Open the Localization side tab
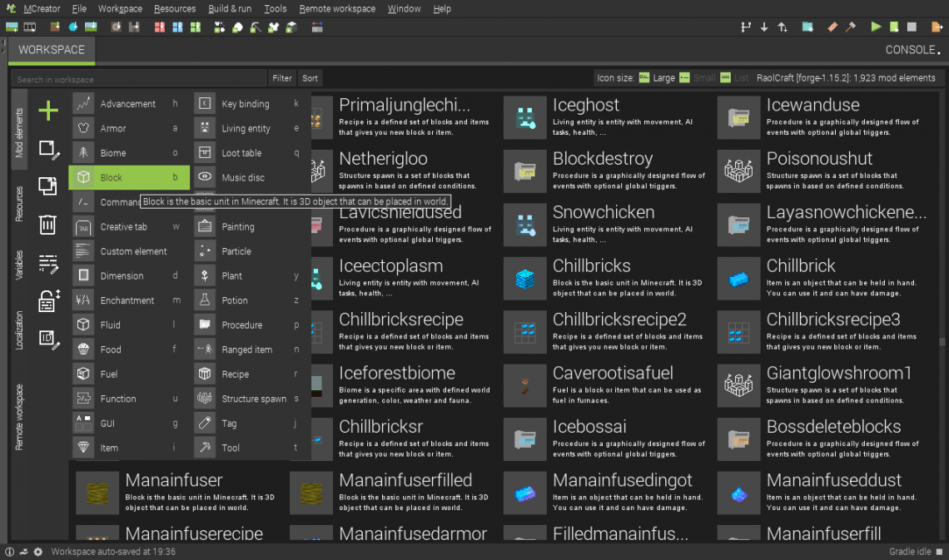949x560 pixels. click(x=19, y=330)
